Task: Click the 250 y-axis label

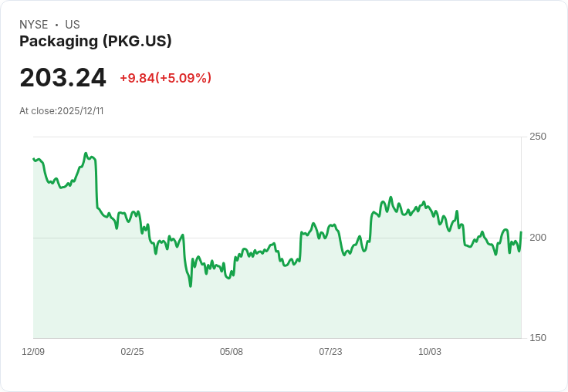Action: 538,137
